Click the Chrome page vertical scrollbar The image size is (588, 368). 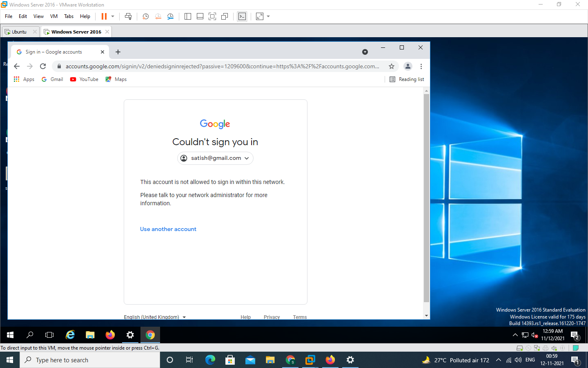[x=426, y=198]
